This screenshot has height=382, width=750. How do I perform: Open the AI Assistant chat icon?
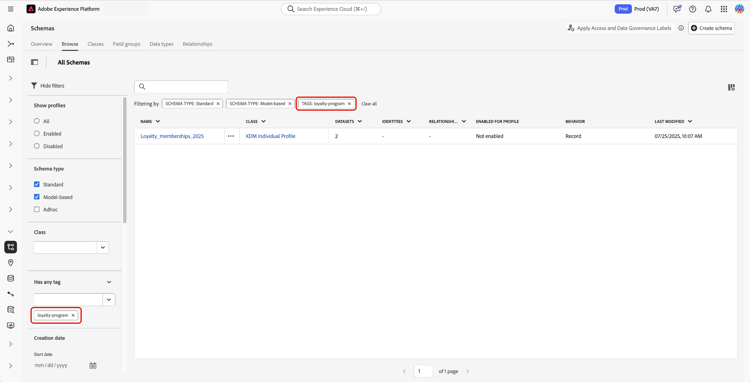[677, 9]
